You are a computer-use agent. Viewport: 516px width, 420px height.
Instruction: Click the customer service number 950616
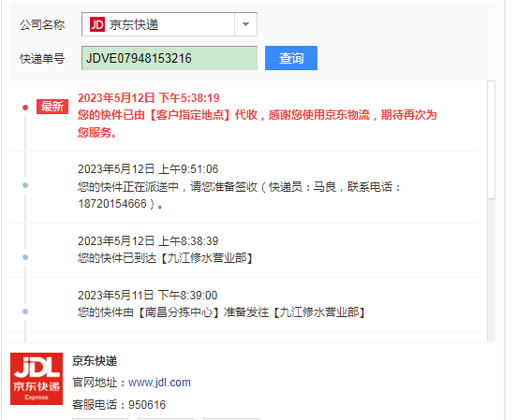pyautogui.click(x=147, y=404)
